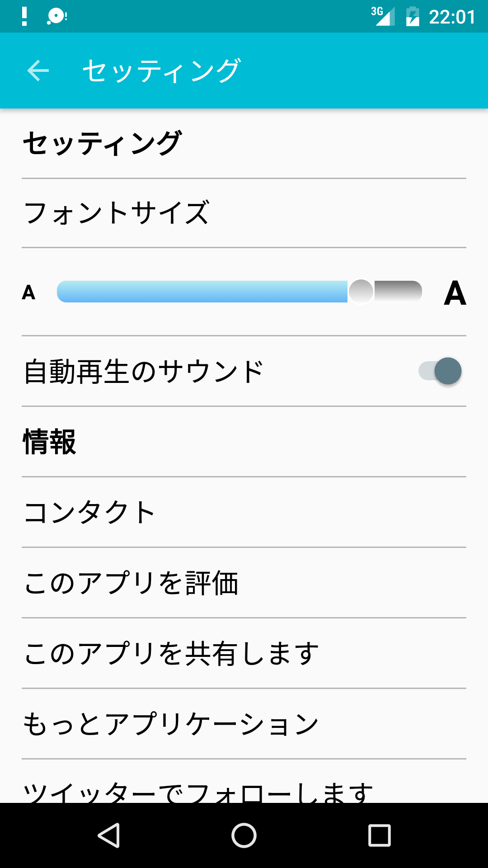The width and height of the screenshot is (488, 868).
Task: Tap the clock in status bar
Action: coord(452,17)
